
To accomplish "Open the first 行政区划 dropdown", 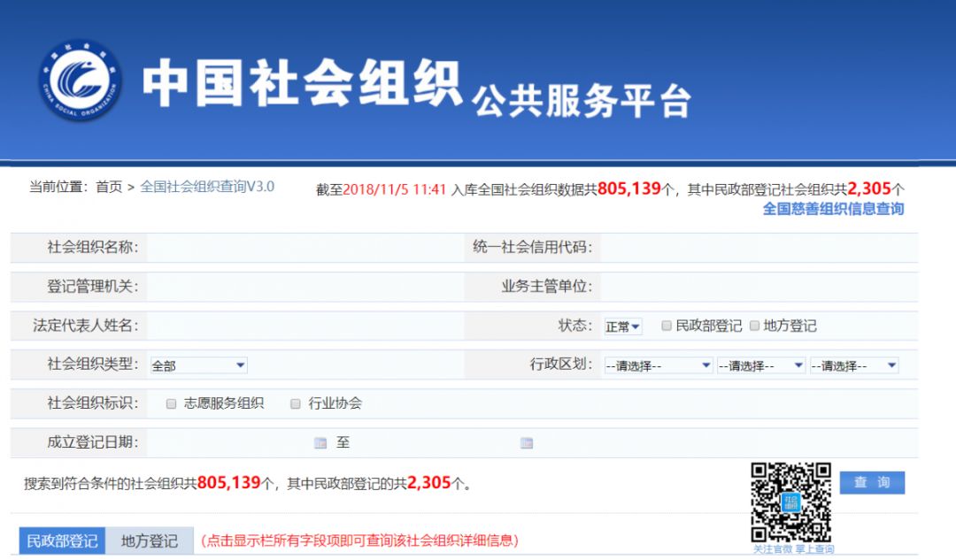I will (658, 365).
